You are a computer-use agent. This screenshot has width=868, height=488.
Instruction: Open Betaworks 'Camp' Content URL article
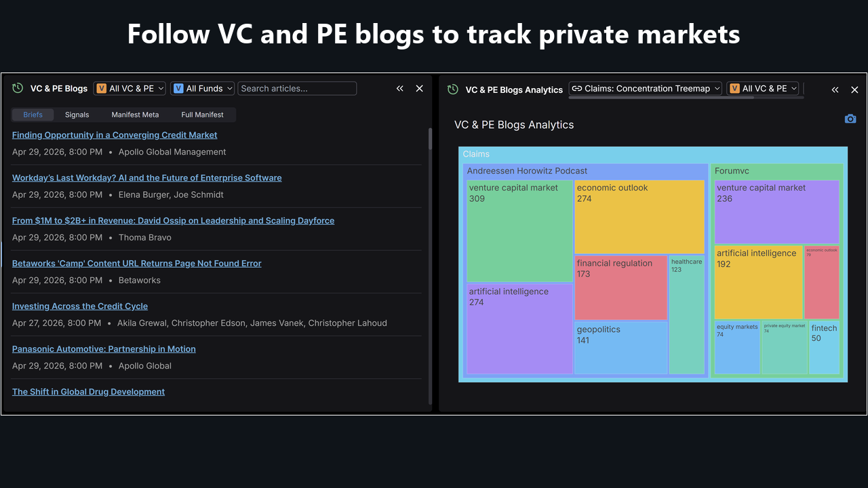136,263
